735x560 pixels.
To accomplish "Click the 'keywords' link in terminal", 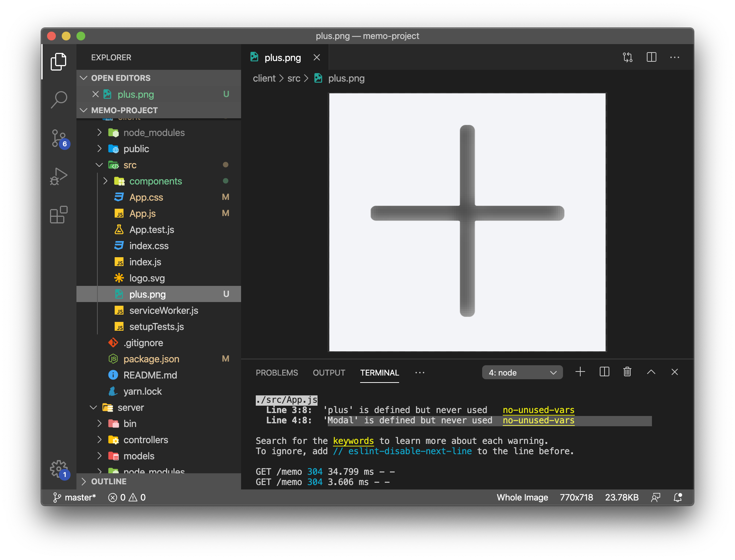I will click(x=353, y=441).
